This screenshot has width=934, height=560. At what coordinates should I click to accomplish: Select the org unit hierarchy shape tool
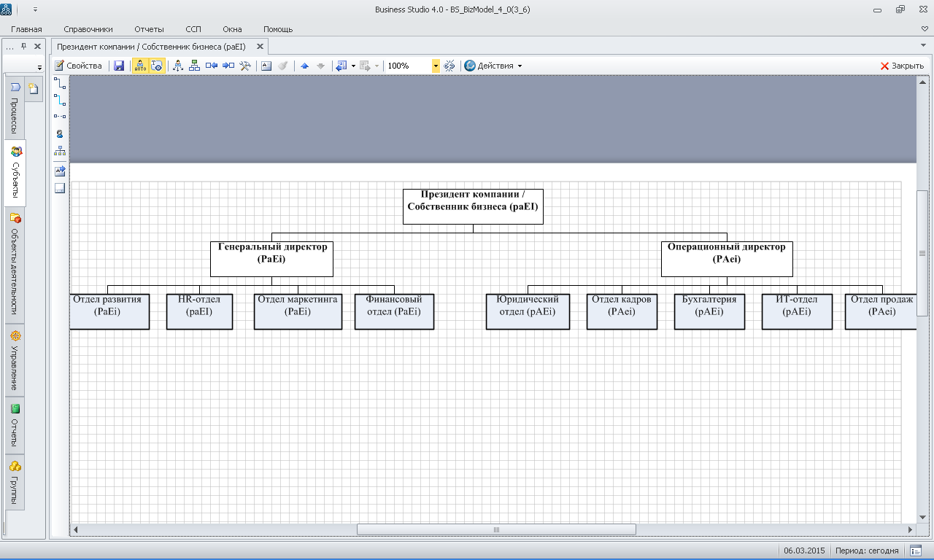pos(60,152)
